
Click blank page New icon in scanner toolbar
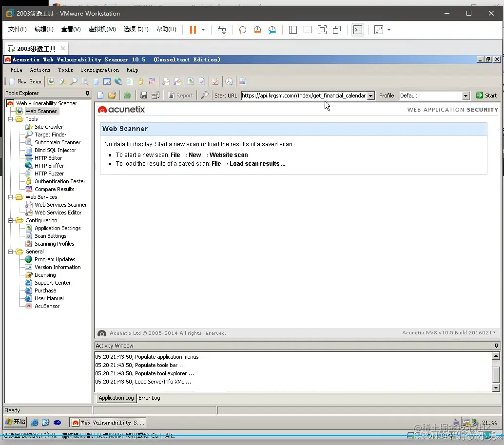coord(100,96)
